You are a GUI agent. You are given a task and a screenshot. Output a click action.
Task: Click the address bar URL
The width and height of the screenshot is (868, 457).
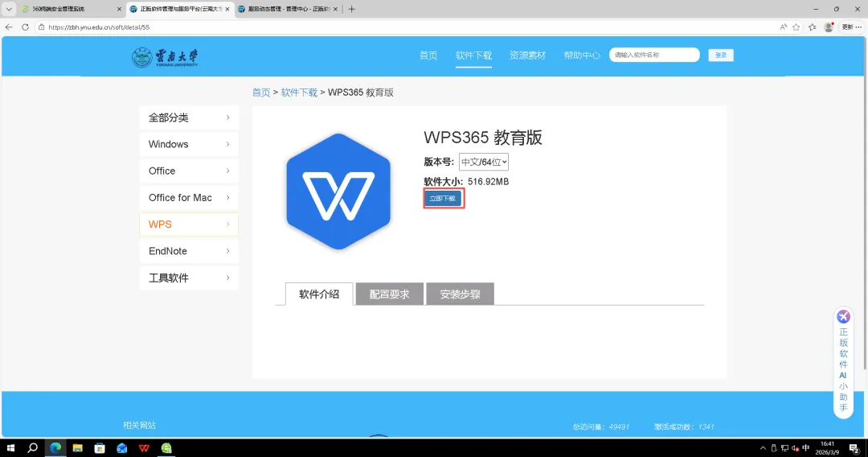[x=99, y=27]
